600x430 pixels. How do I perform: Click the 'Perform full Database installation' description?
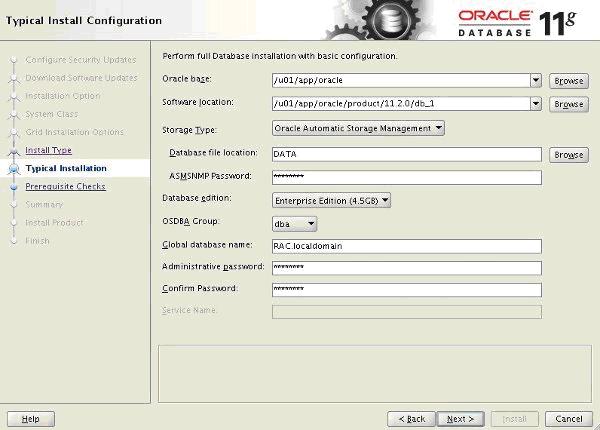point(280,56)
